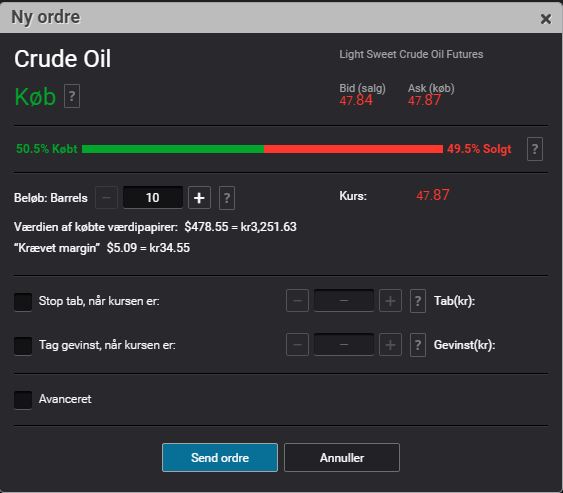
Task: Click the 50.5% Købt label
Action: point(47,149)
